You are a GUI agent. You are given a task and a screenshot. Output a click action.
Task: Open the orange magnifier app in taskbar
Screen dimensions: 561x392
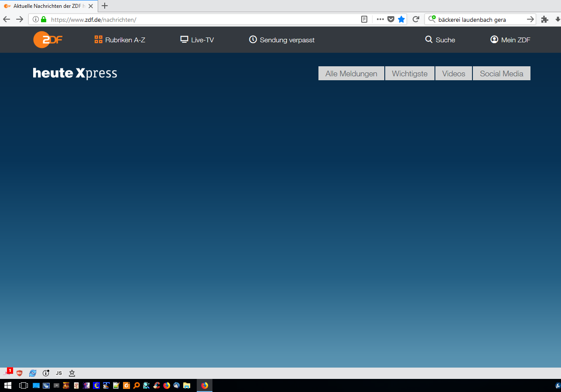coord(137,385)
